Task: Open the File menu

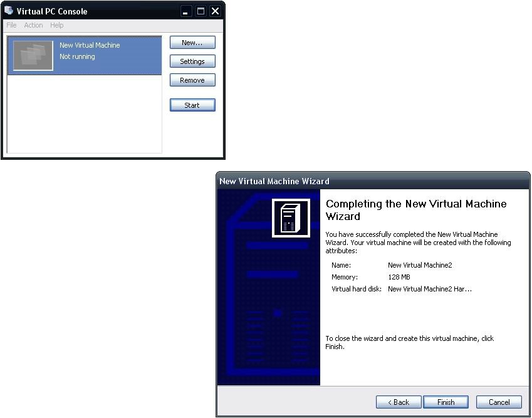Action: (x=11, y=25)
